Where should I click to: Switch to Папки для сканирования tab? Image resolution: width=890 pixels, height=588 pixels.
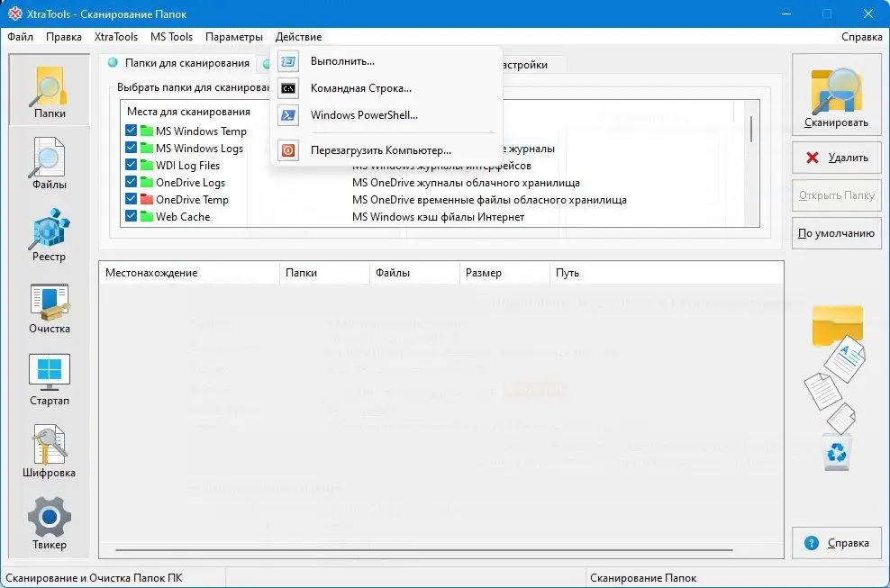click(178, 63)
